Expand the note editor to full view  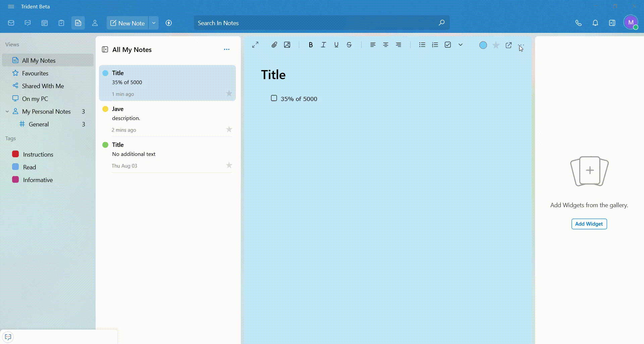tap(255, 45)
